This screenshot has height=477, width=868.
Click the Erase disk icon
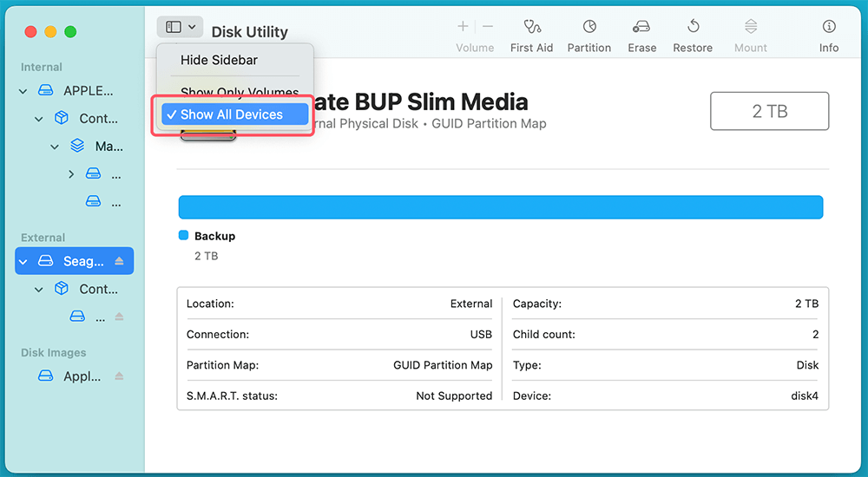point(641,27)
